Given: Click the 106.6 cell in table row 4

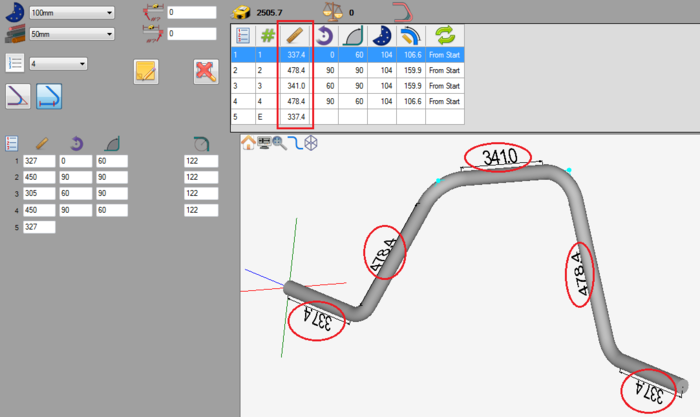Looking at the screenshot, I should point(411,101).
